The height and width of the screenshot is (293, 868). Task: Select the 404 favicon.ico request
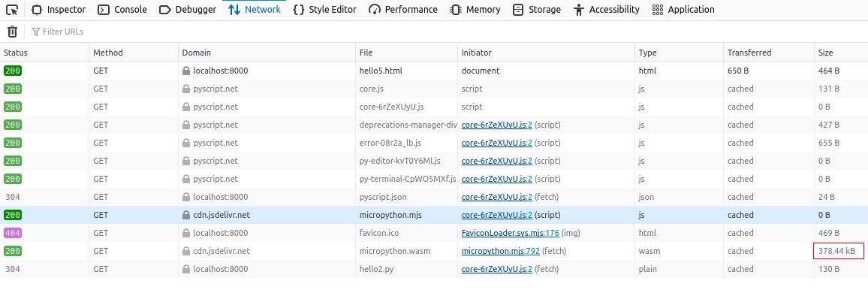434,233
